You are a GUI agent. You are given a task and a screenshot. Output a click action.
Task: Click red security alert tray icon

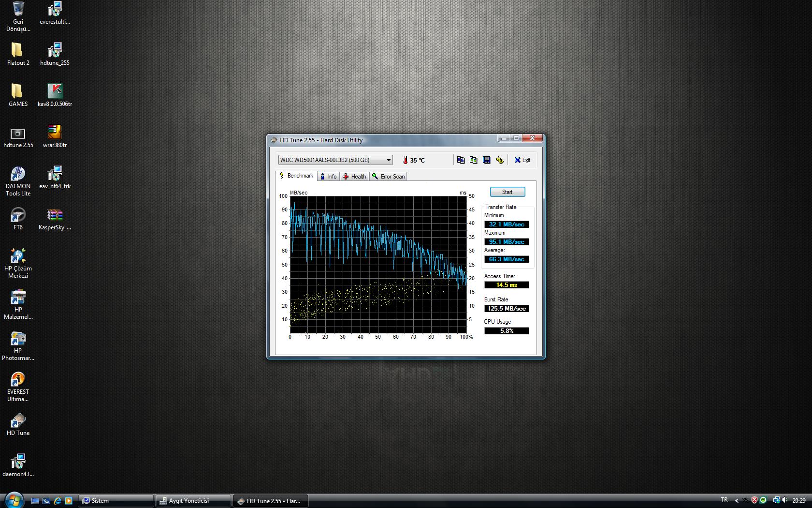pos(754,500)
